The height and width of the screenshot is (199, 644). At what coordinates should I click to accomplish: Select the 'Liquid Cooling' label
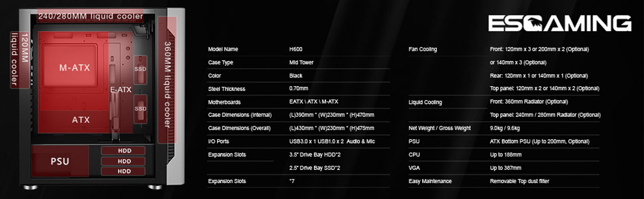426,102
